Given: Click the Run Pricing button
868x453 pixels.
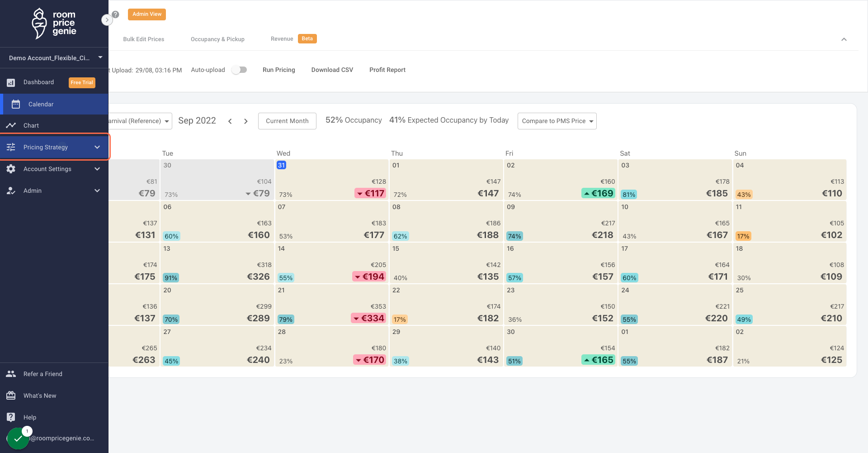Looking at the screenshot, I should [x=279, y=70].
